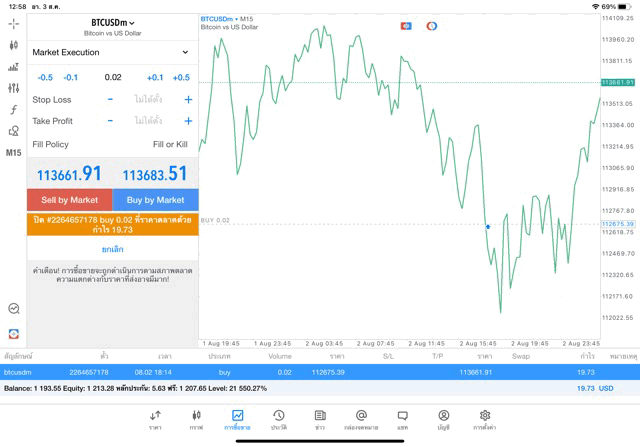Change the M15 timeframe selector

[x=13, y=153]
